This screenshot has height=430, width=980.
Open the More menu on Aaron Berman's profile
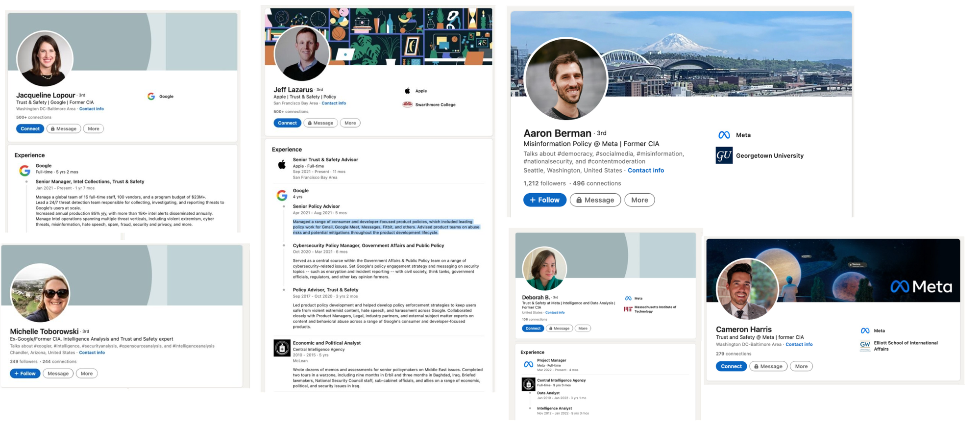point(639,200)
